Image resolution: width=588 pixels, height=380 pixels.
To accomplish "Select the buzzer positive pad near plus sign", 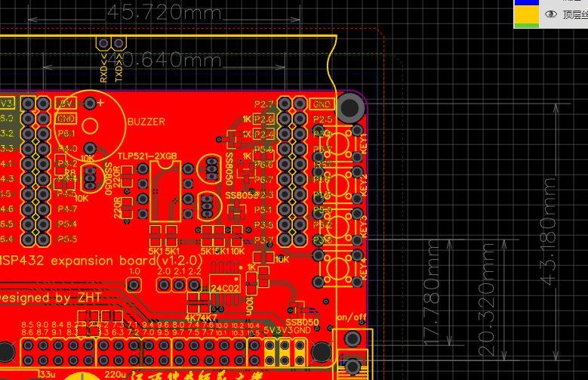I will click(90, 103).
